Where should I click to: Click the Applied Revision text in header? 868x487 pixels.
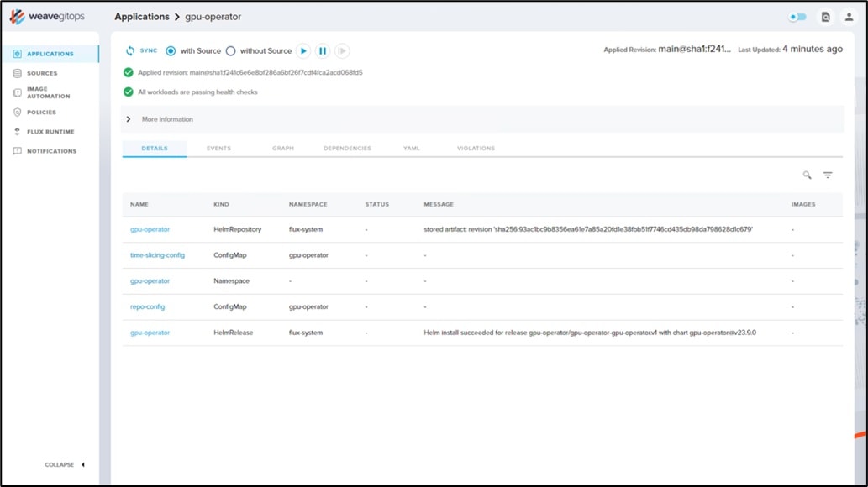[667, 50]
